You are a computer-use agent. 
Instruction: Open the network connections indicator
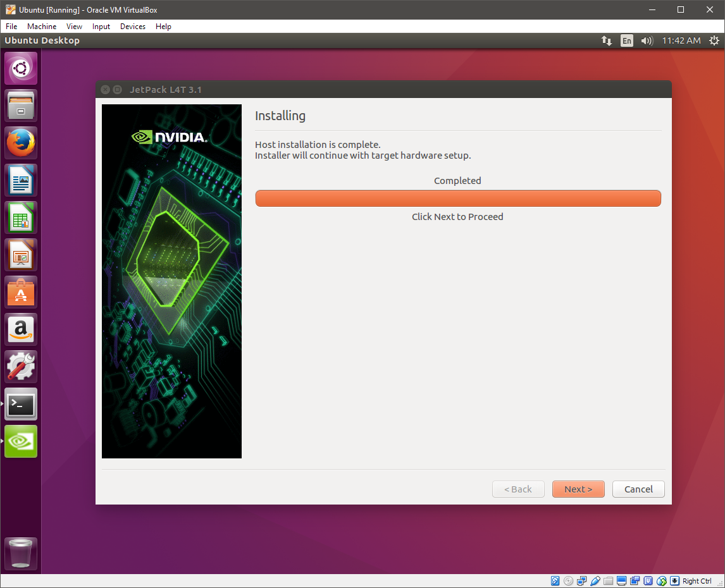click(606, 40)
